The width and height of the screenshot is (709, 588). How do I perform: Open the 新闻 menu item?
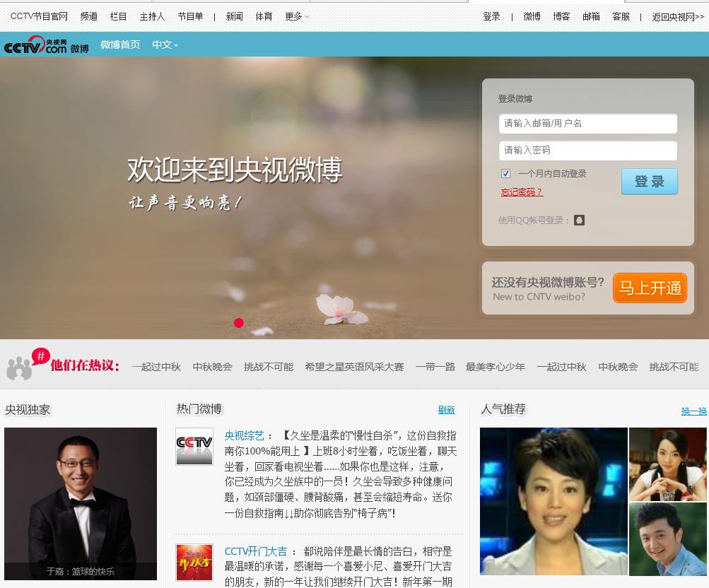click(x=234, y=17)
